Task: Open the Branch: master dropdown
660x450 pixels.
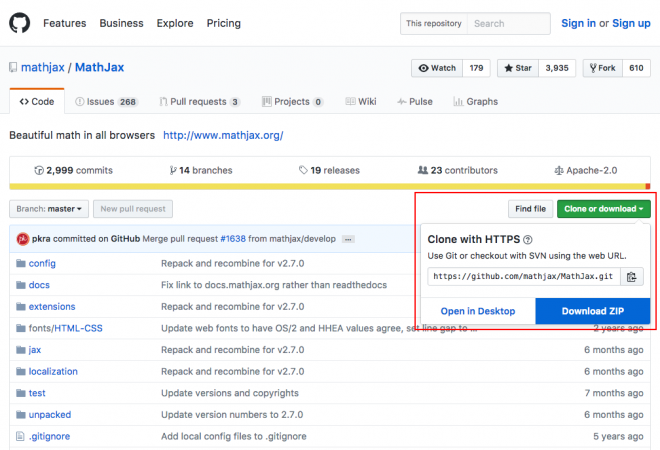Action: [49, 209]
